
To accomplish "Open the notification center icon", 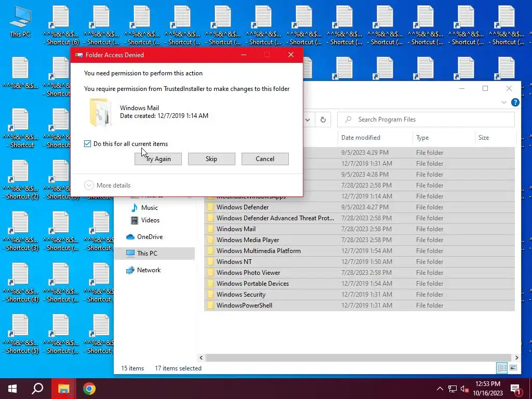I will (515, 389).
